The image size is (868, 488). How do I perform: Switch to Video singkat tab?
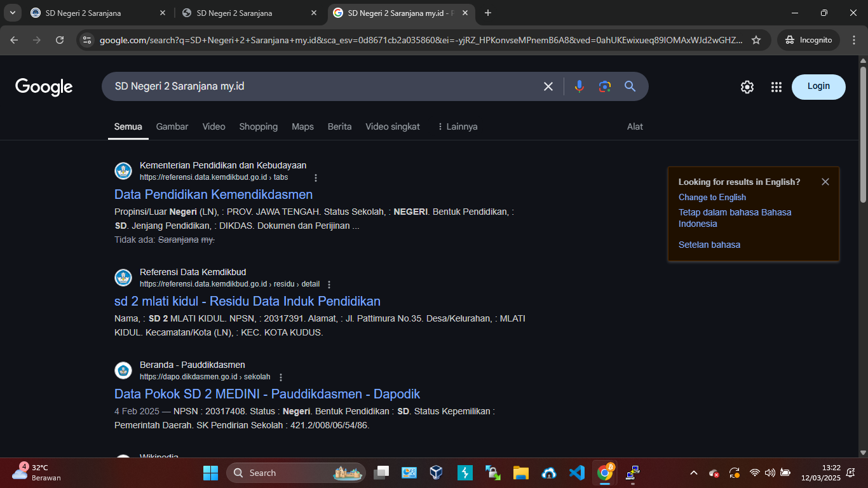pos(393,126)
